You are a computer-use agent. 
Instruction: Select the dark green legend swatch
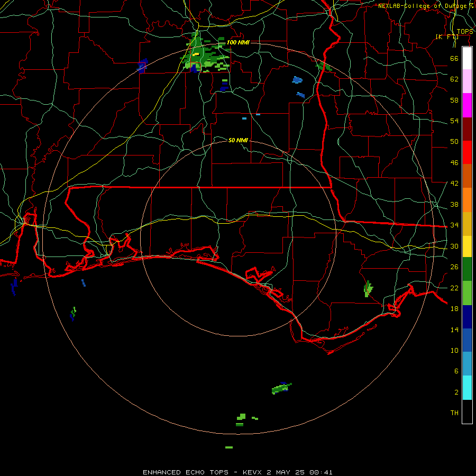[467, 269]
